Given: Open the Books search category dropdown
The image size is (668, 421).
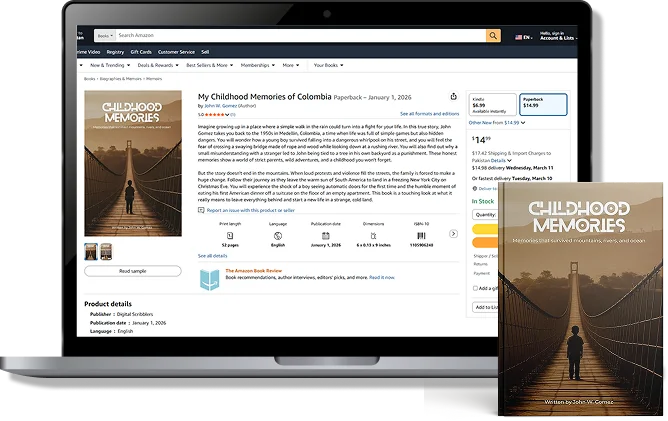Looking at the screenshot, I should [105, 36].
